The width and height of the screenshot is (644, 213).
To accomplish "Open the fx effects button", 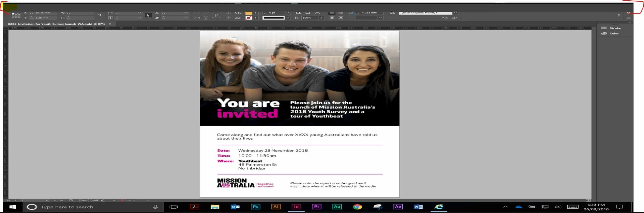I will [x=317, y=13].
